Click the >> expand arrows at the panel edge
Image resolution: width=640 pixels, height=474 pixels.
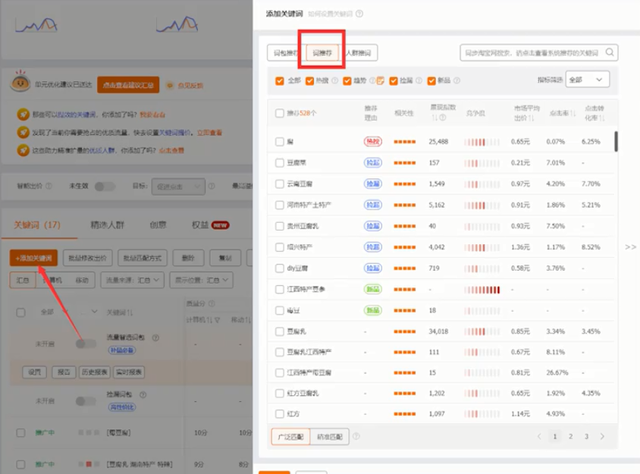[630, 247]
